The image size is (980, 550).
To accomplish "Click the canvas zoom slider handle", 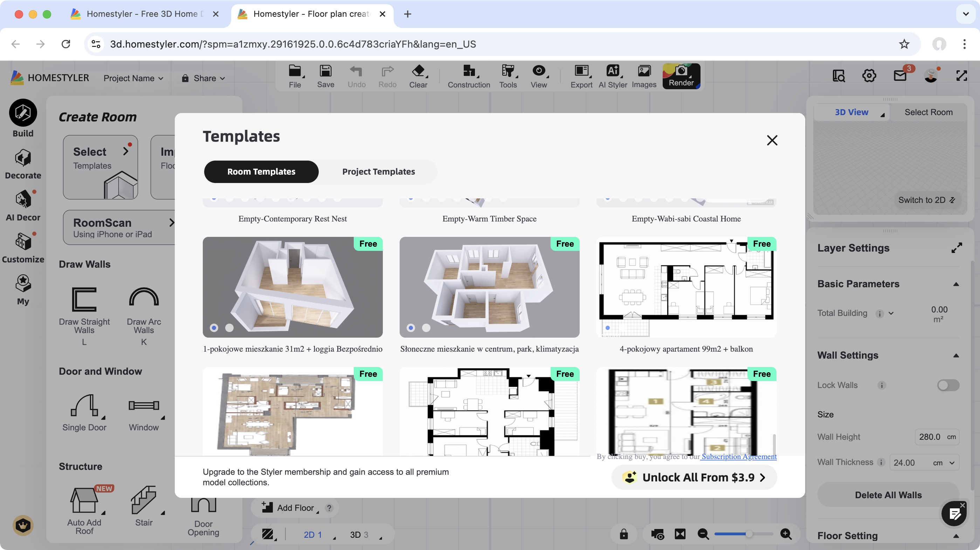I will [x=748, y=534].
